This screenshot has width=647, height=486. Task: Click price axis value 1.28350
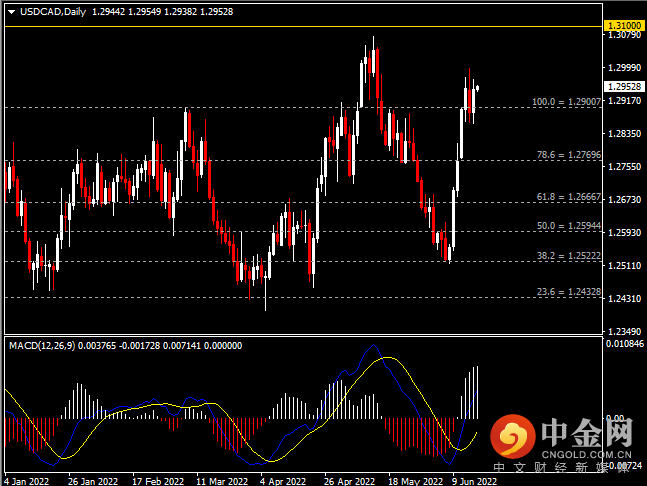tap(625, 133)
